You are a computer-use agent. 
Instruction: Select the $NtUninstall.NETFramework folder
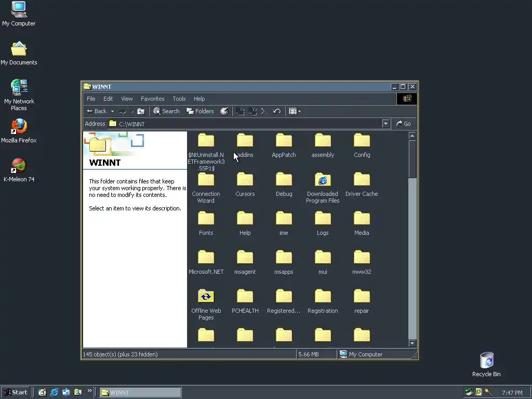206,152
